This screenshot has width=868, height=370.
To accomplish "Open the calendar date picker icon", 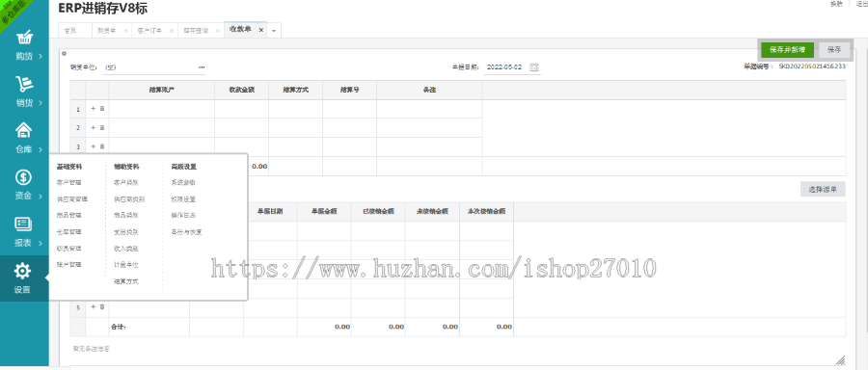I will click(534, 66).
